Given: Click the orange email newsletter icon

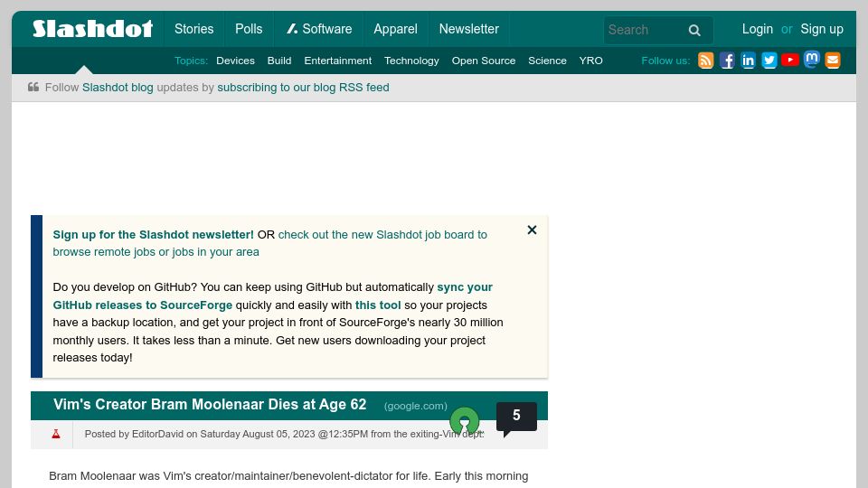Looking at the screenshot, I should tap(833, 61).
